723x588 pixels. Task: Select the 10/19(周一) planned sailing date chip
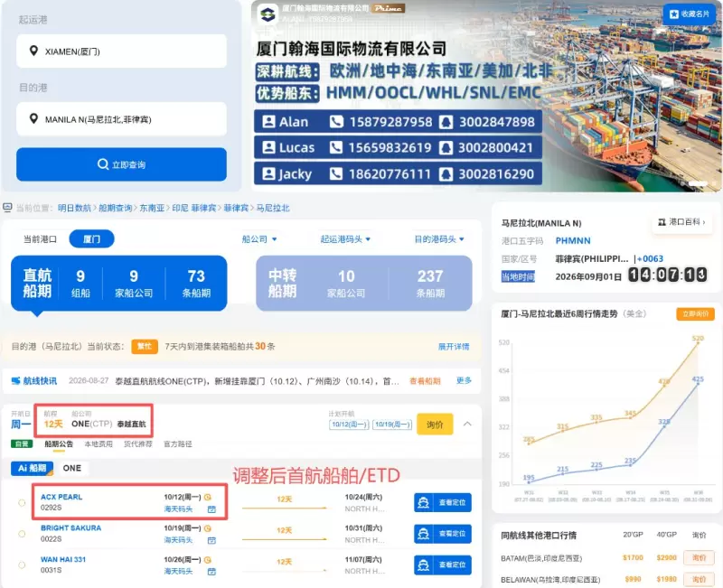392,425
